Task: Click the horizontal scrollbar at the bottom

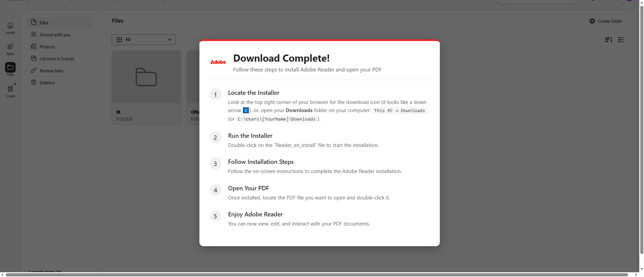Action: [x=317, y=275]
